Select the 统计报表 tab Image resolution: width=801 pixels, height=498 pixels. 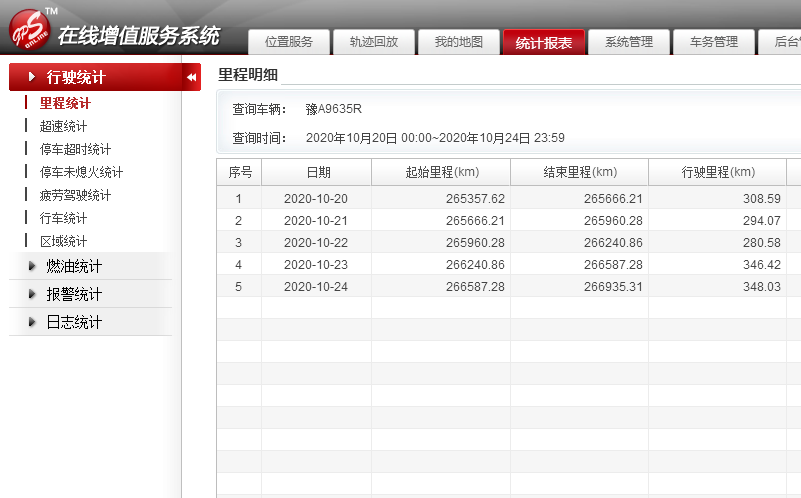coord(544,42)
